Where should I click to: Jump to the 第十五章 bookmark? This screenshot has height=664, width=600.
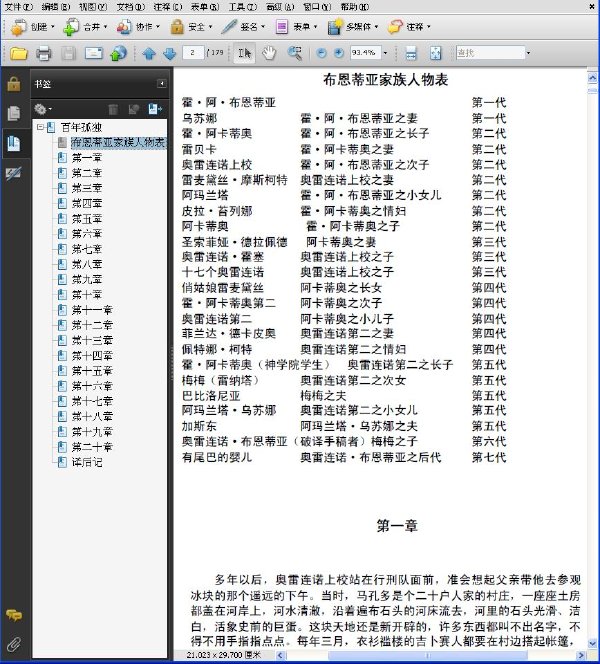click(92, 371)
